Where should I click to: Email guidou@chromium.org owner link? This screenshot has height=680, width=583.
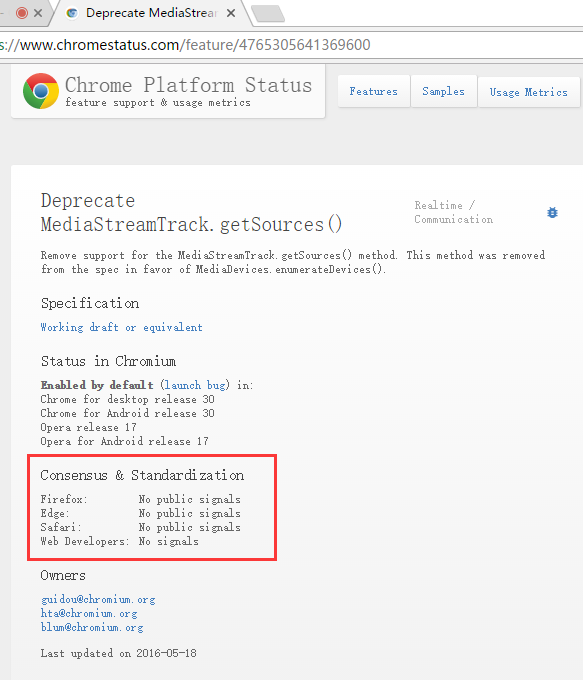pos(98,599)
